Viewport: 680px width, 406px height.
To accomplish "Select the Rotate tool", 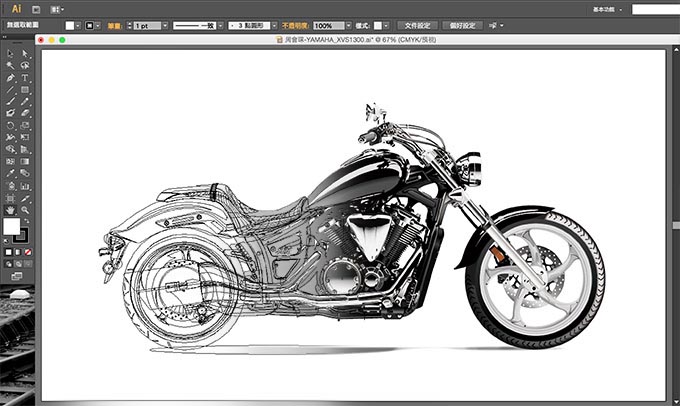I will (x=10, y=126).
